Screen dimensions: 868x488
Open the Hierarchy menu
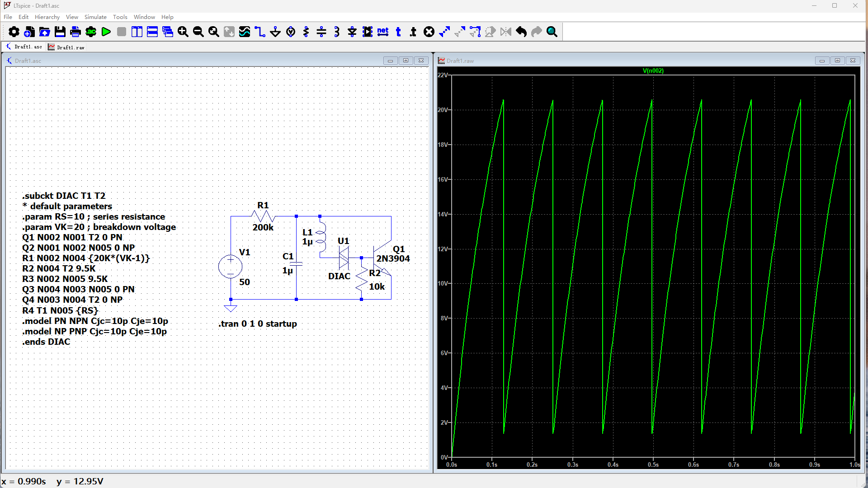(47, 17)
